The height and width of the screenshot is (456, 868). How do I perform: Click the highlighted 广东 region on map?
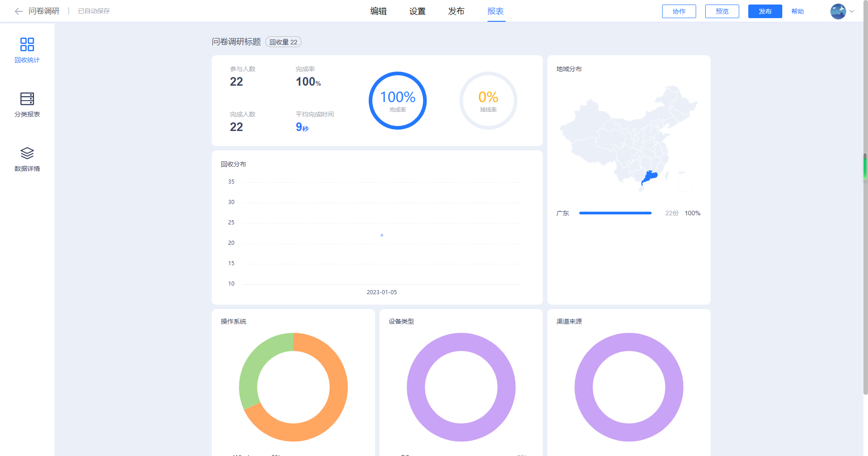(x=650, y=177)
